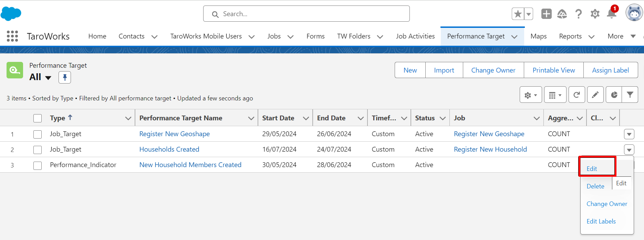Open row actions for Households Created

pyautogui.click(x=629, y=150)
